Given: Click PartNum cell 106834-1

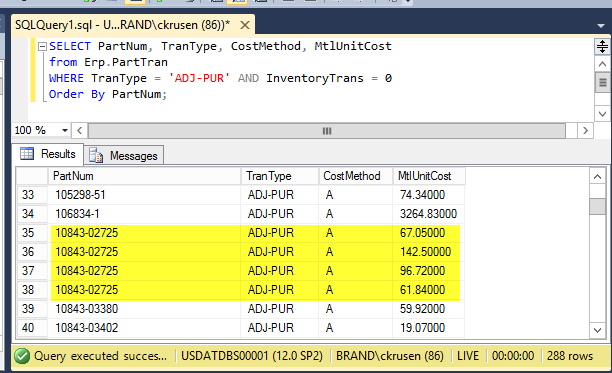Looking at the screenshot, I should [144, 214].
